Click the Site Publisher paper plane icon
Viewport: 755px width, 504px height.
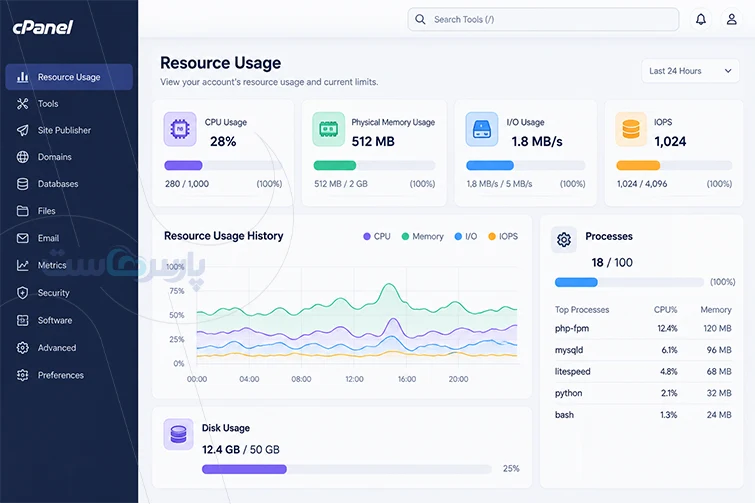coord(23,130)
